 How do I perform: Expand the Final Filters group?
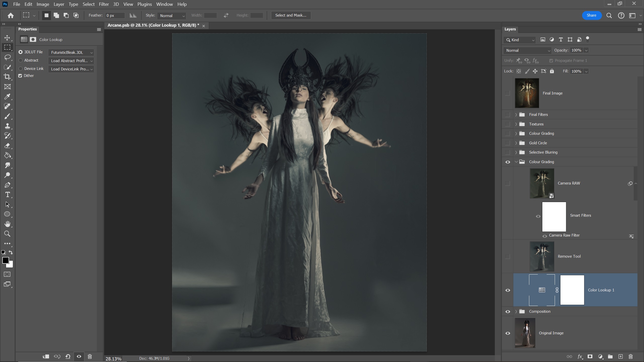pos(516,115)
